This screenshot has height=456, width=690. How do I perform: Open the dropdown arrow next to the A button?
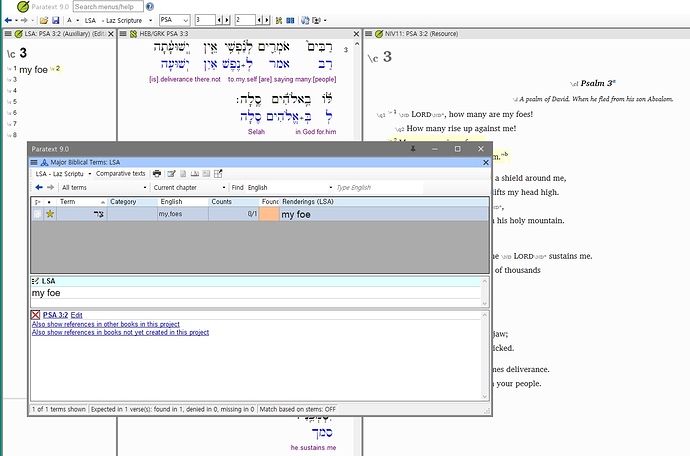coord(78,20)
